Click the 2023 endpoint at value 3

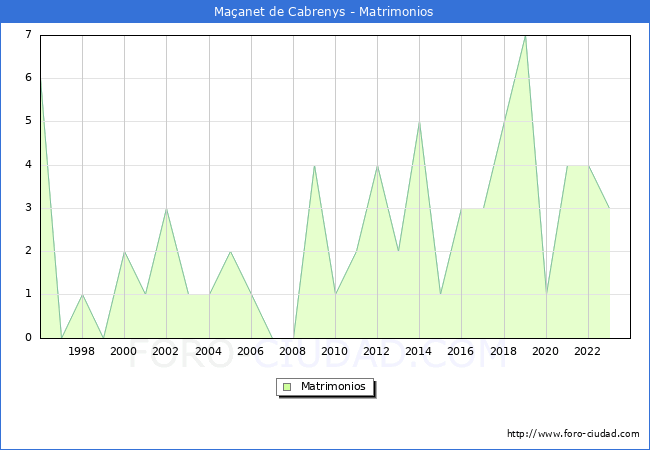(609, 208)
